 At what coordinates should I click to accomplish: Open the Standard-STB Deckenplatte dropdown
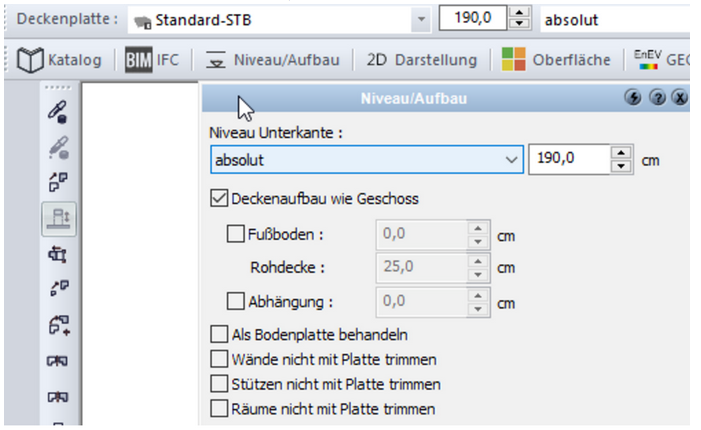[421, 19]
